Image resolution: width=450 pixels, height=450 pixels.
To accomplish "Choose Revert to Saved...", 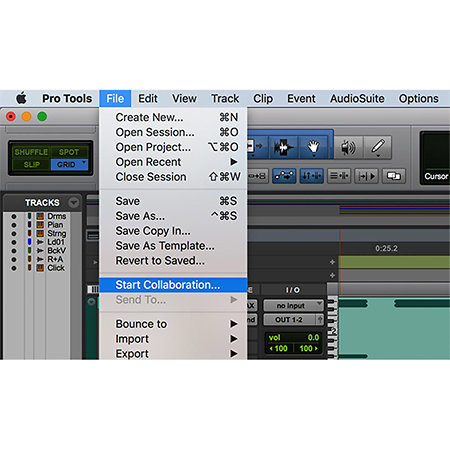I will 173,261.
